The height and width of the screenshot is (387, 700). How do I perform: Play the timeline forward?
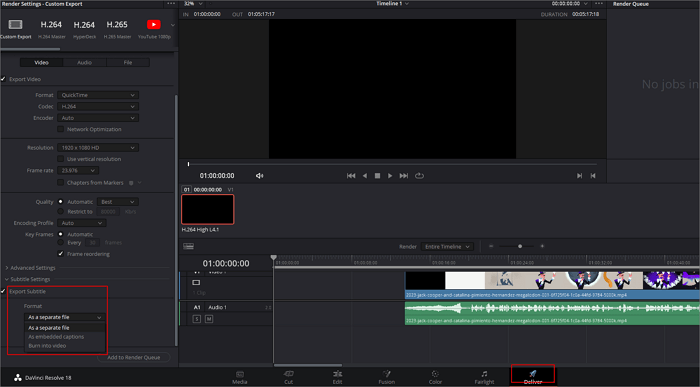[390, 176]
